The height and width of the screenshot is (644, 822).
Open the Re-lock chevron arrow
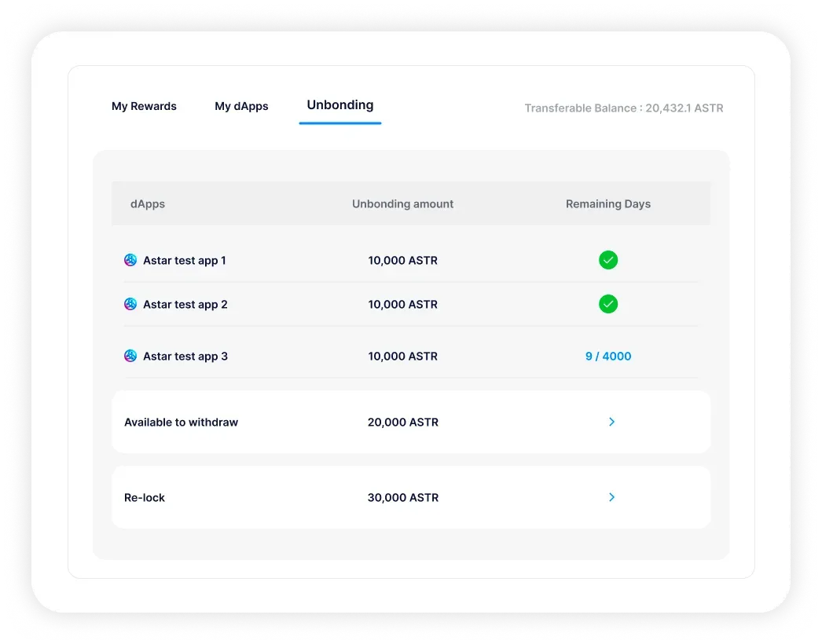(x=611, y=497)
